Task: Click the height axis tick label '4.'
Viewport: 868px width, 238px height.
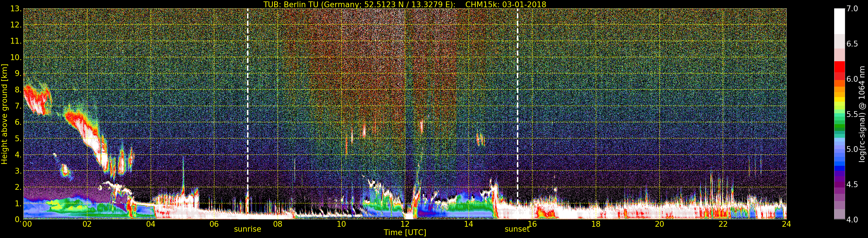Action: 18,155
